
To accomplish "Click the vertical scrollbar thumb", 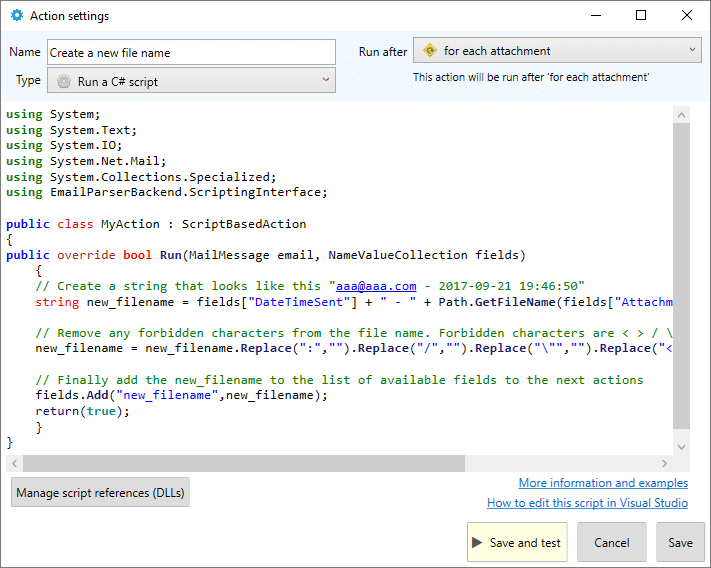I will click(x=681, y=276).
